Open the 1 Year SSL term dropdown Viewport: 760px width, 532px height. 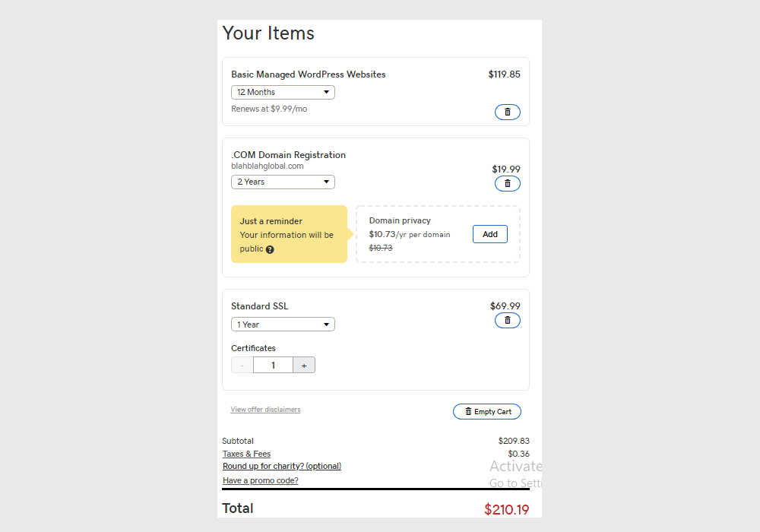[x=283, y=325]
